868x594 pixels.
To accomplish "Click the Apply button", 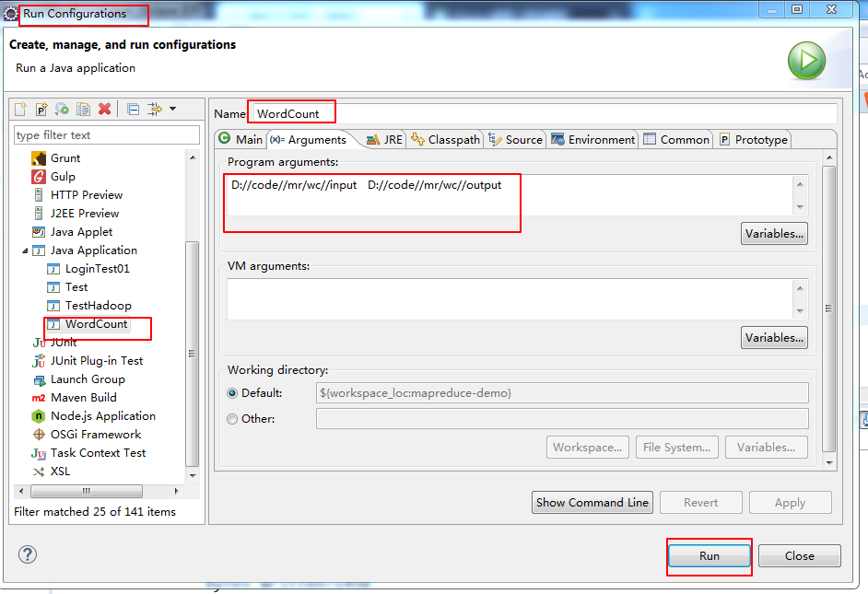I will click(x=790, y=502).
